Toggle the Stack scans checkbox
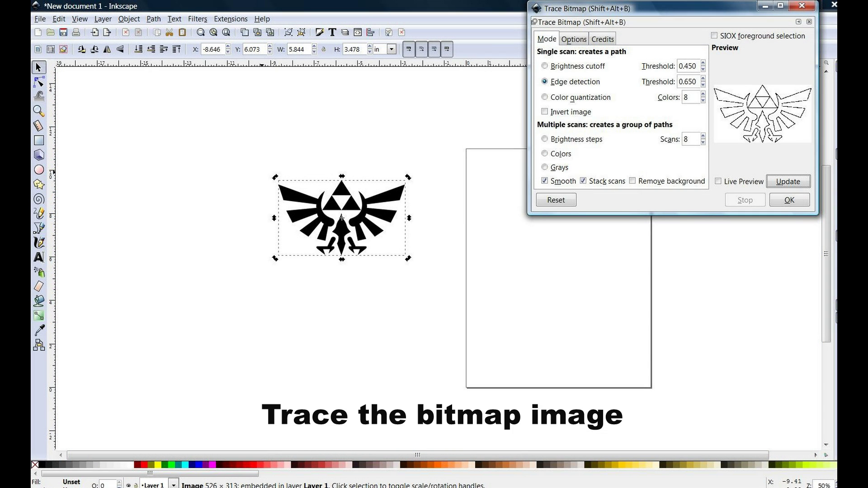 coord(583,181)
